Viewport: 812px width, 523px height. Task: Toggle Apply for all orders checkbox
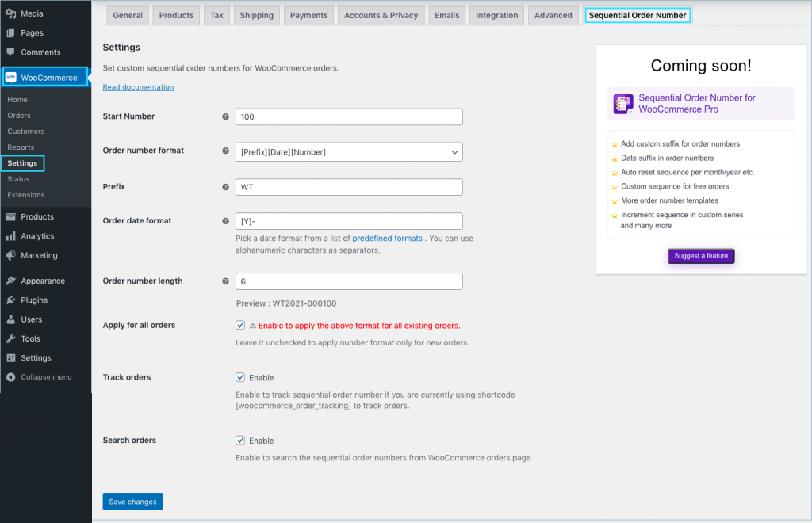(240, 325)
